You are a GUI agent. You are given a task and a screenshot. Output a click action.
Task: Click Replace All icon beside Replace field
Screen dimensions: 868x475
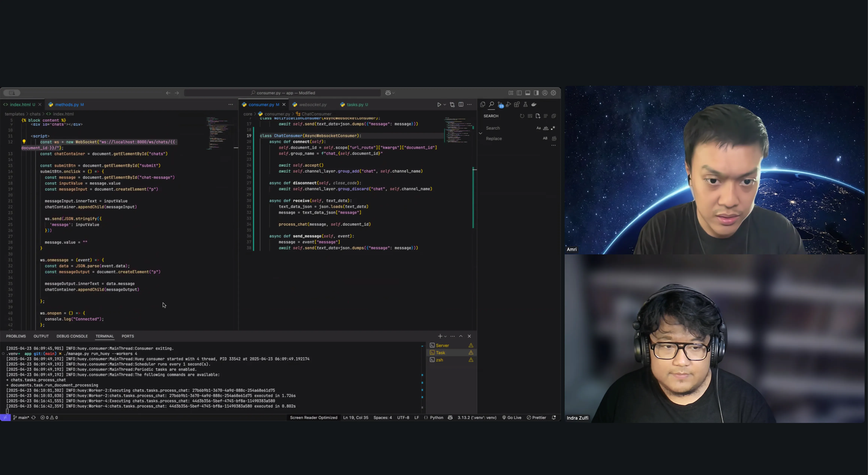pyautogui.click(x=554, y=138)
